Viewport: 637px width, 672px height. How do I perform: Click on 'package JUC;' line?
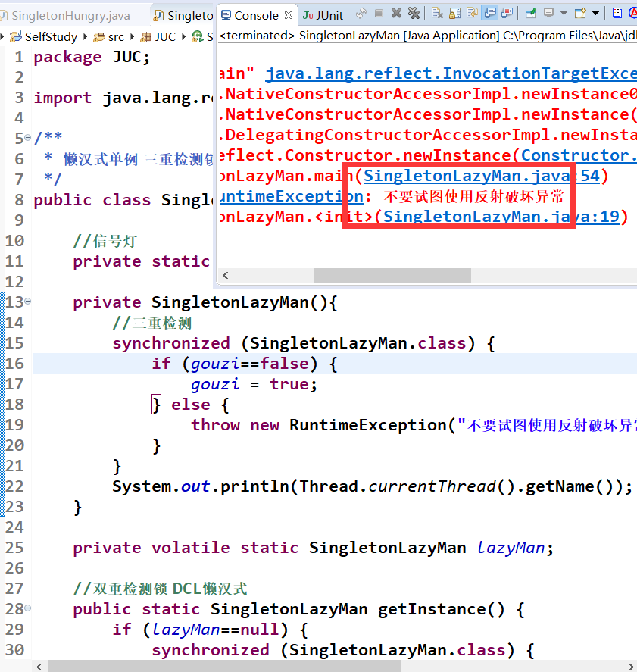[x=92, y=57]
